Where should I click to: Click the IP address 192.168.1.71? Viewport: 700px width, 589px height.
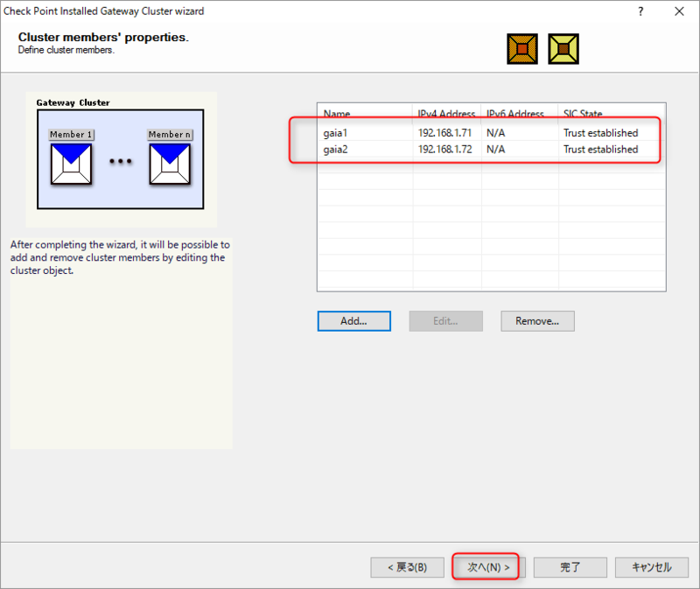click(445, 133)
